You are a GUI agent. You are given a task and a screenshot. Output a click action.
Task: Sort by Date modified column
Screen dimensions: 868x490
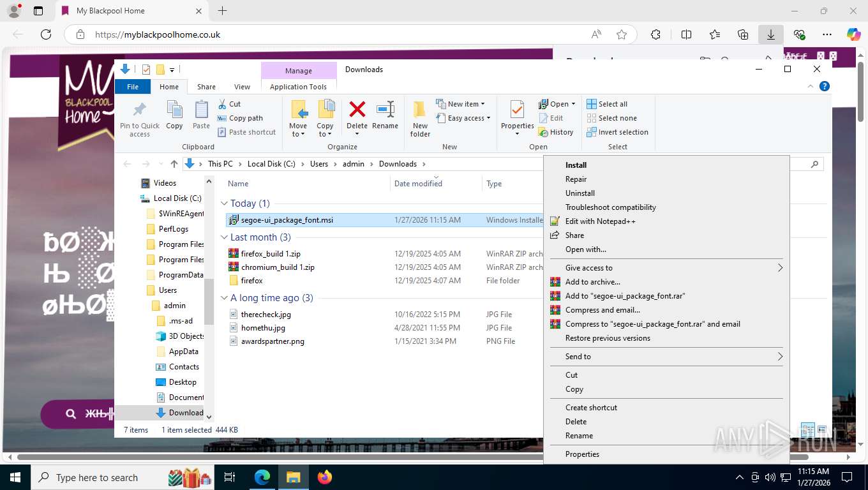[x=436, y=184]
